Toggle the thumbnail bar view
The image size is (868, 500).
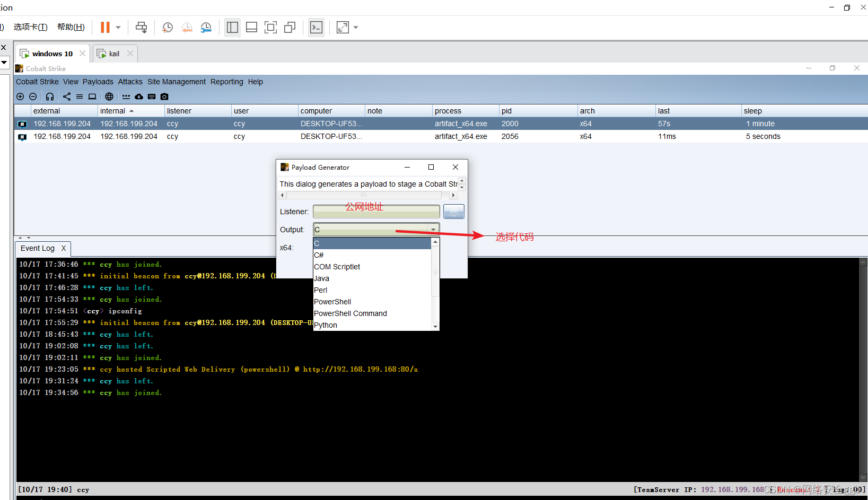tap(252, 27)
